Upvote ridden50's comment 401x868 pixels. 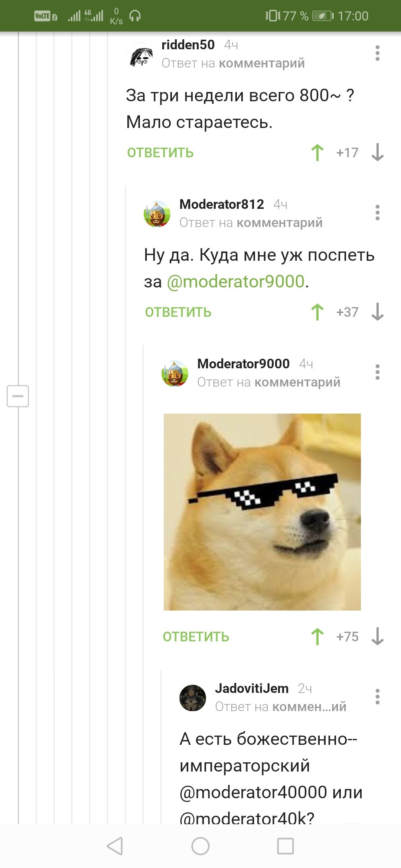click(x=317, y=152)
